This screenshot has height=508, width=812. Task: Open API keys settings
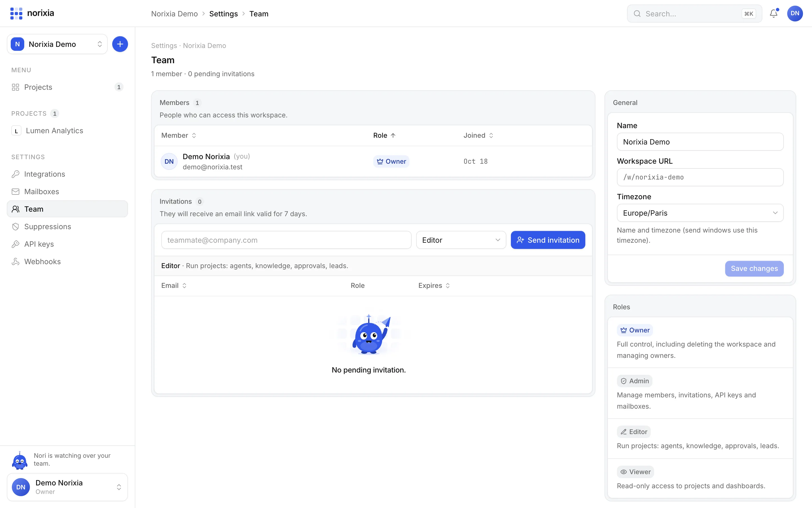point(67,244)
